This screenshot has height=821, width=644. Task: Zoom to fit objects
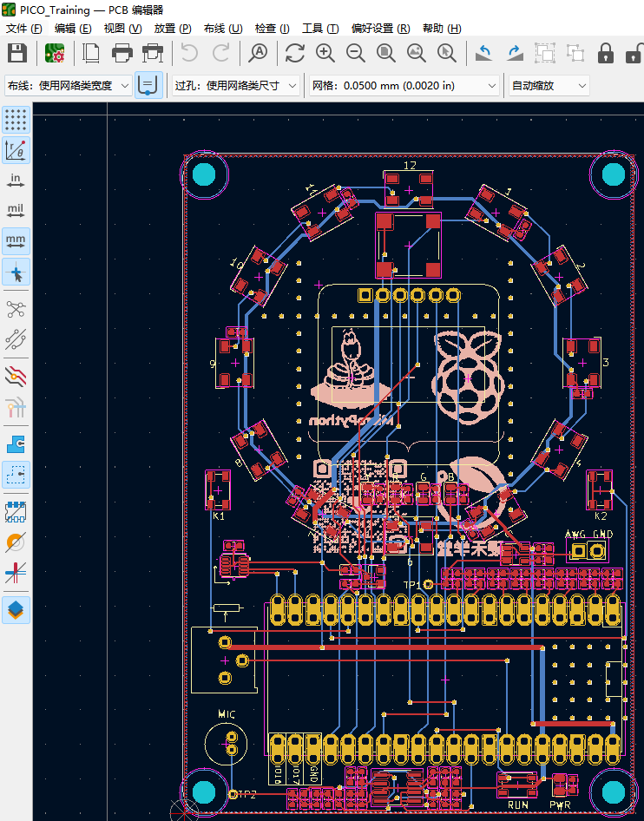[x=417, y=53]
